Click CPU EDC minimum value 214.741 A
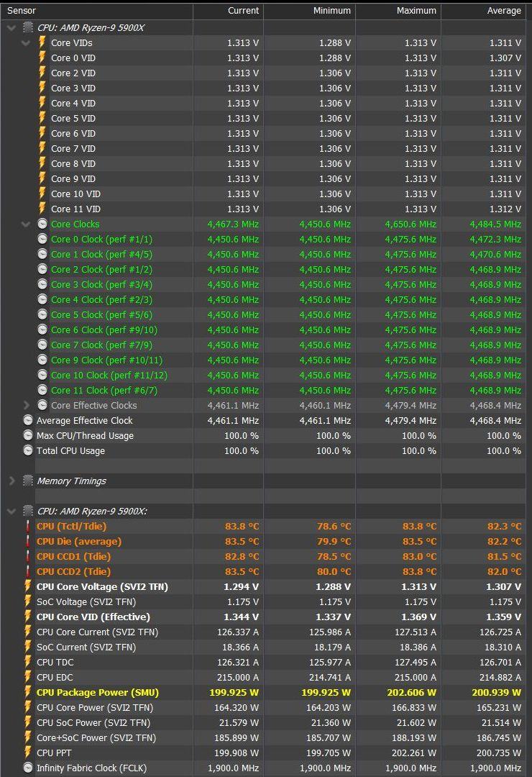The width and height of the screenshot is (532, 777). click(329, 678)
